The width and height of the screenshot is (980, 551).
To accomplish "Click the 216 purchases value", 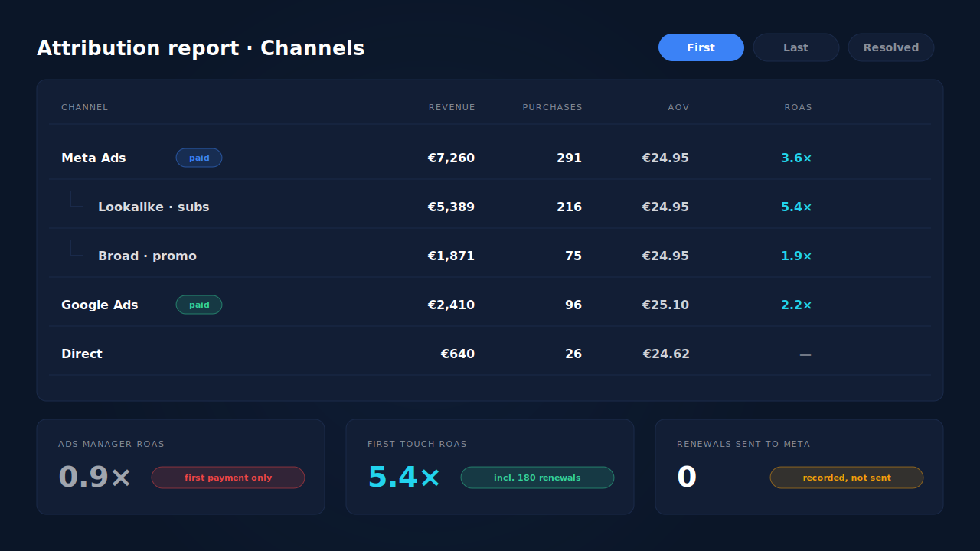I will click(x=569, y=207).
